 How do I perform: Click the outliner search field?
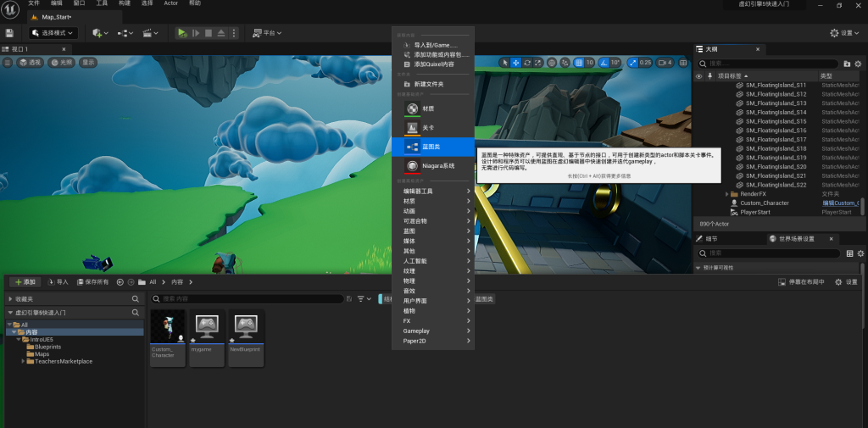[x=767, y=64]
